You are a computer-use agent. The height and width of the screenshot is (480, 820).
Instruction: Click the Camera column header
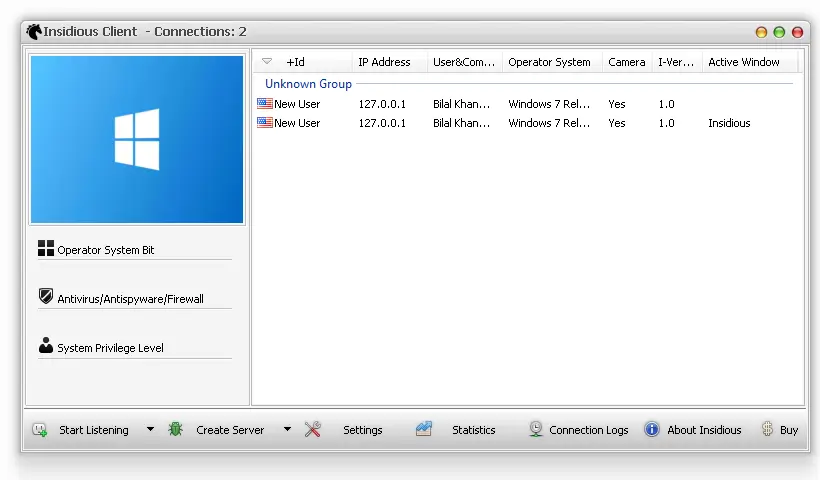click(626, 62)
